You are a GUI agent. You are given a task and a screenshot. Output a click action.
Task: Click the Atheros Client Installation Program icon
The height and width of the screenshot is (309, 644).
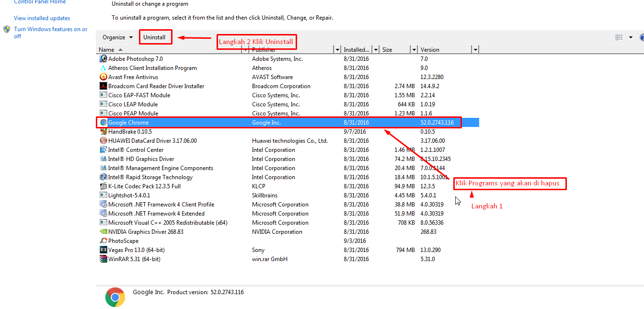tap(103, 68)
